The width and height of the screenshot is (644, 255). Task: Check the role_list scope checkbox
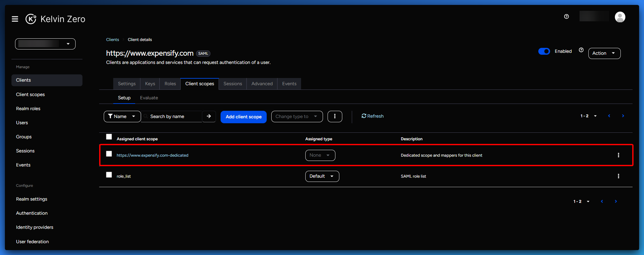(109, 175)
